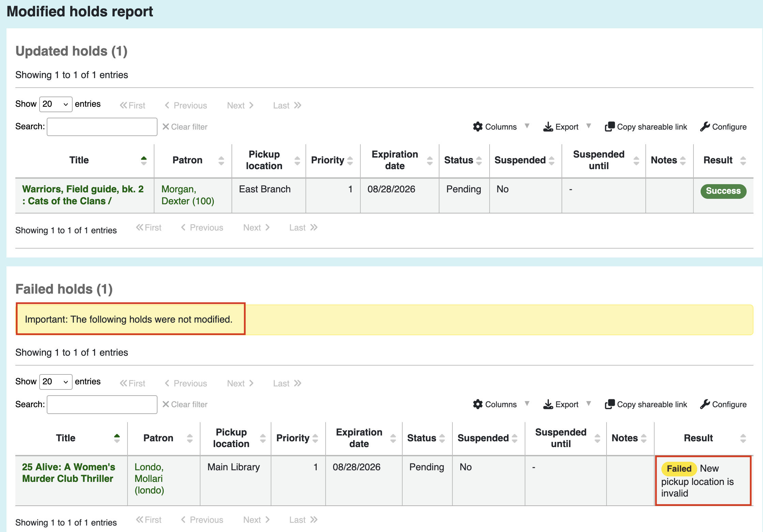Open patron Londo, Mollari link
The image size is (763, 532).
coord(149,478)
